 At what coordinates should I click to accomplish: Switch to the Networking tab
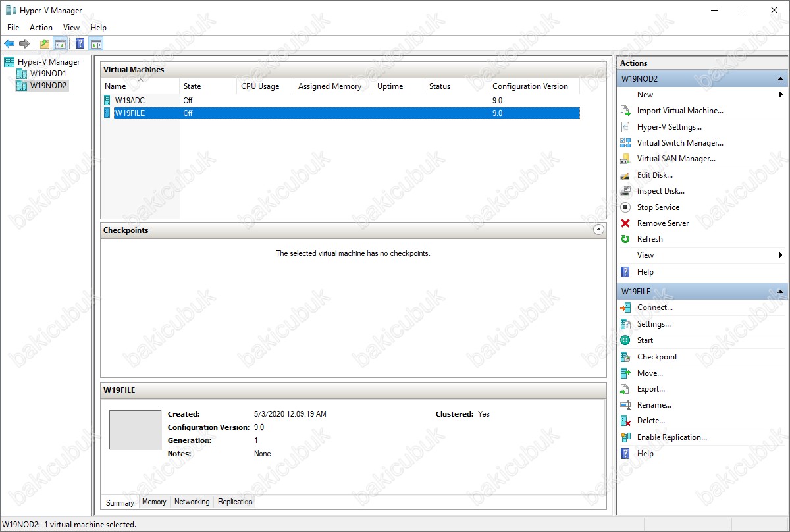(x=192, y=502)
